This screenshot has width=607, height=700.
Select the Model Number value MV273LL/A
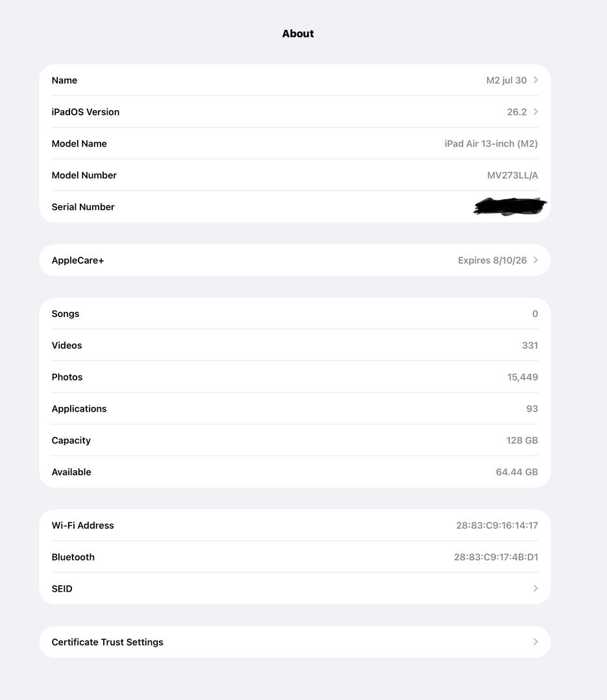pyautogui.click(x=512, y=176)
